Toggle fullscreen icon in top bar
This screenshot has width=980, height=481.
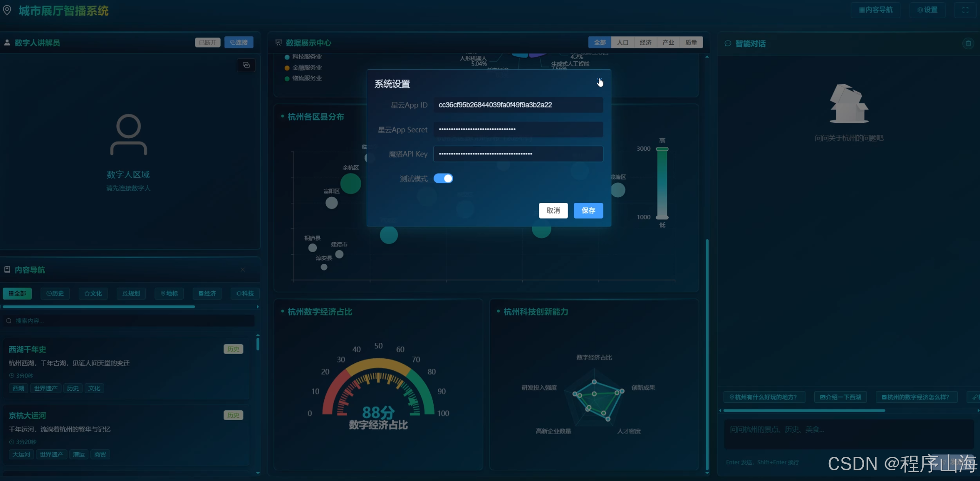point(965,10)
